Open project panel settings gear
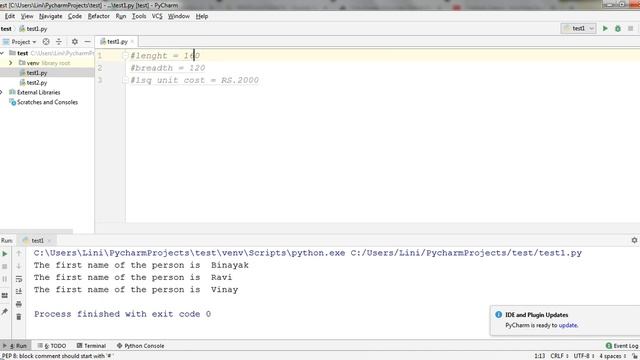The image size is (640, 360). click(75, 42)
